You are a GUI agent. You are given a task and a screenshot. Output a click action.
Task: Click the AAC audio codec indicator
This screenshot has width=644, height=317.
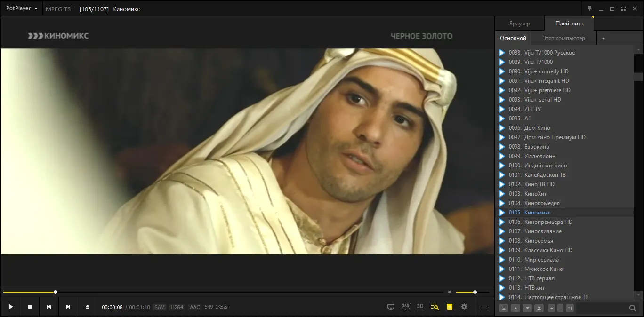[x=194, y=307]
